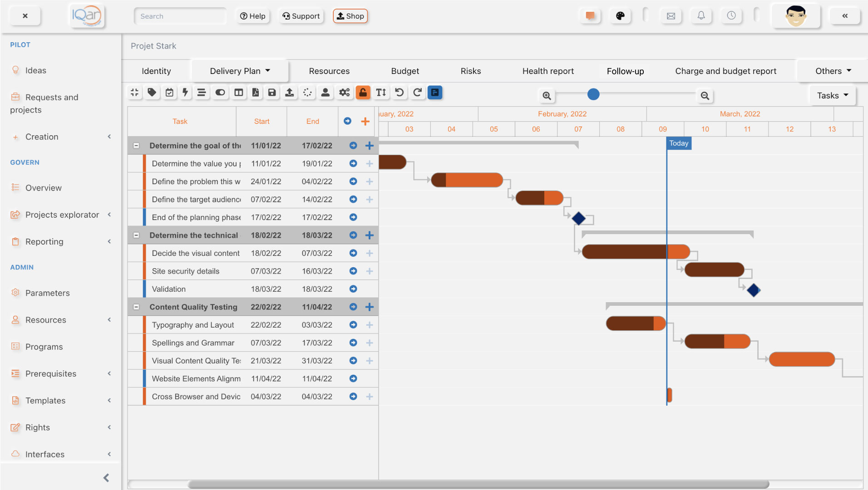Click the Shop button
The height and width of the screenshot is (490, 868).
[350, 16]
